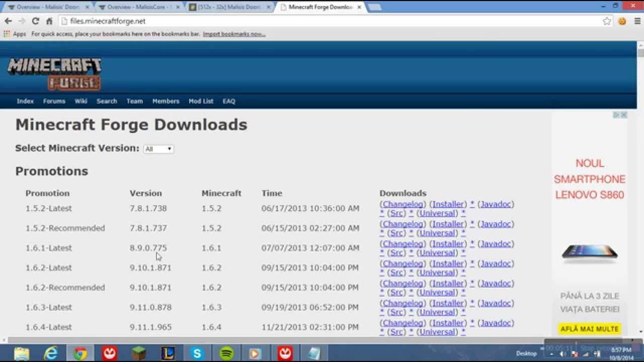Click the 1.6.2-Recommended promotion text
Screen dimensions: 644x362
point(65,288)
